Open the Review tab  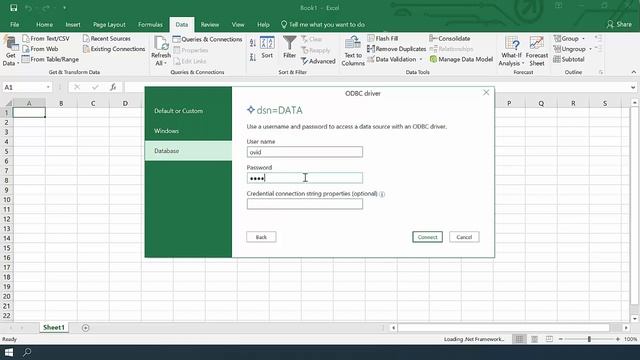(209, 24)
